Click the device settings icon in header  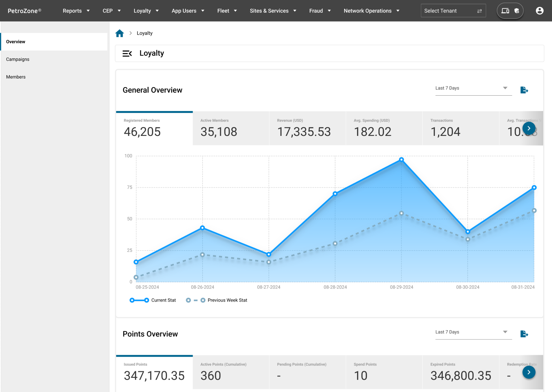tap(510, 11)
